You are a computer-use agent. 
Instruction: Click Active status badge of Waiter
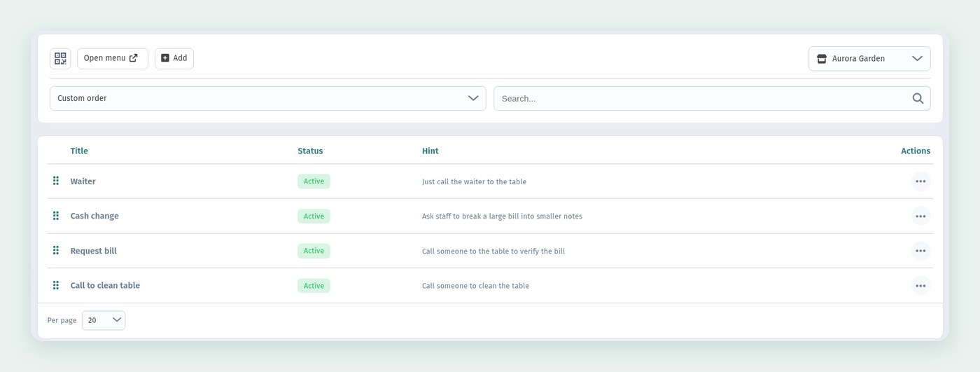tap(314, 181)
